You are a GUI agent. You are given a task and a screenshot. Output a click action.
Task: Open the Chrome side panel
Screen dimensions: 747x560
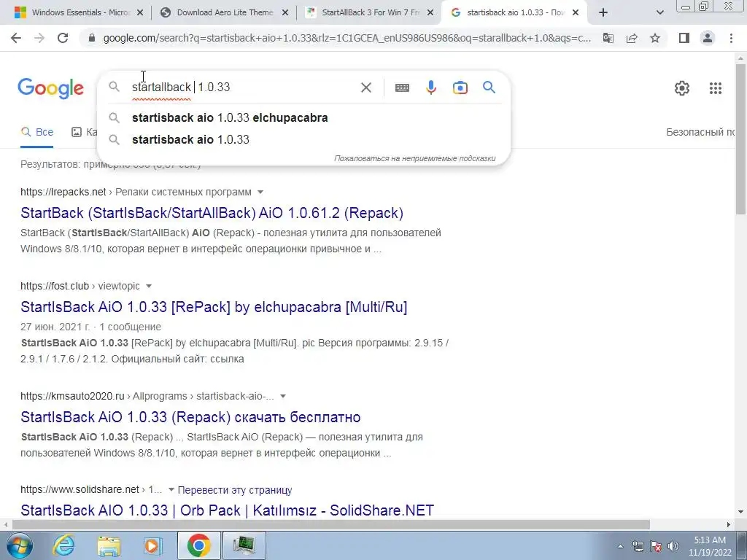pyautogui.click(x=684, y=38)
